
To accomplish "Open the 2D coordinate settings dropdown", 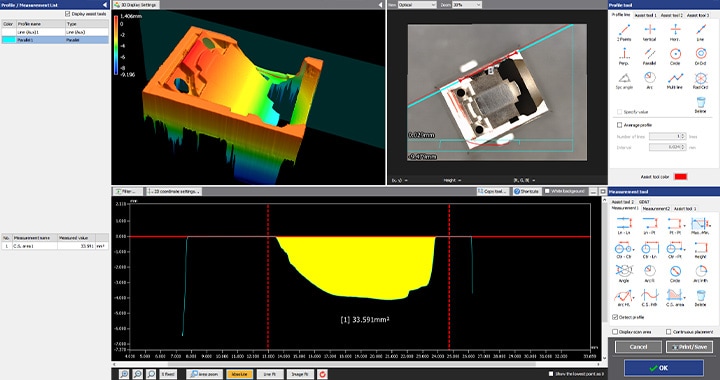I will pyautogui.click(x=174, y=191).
